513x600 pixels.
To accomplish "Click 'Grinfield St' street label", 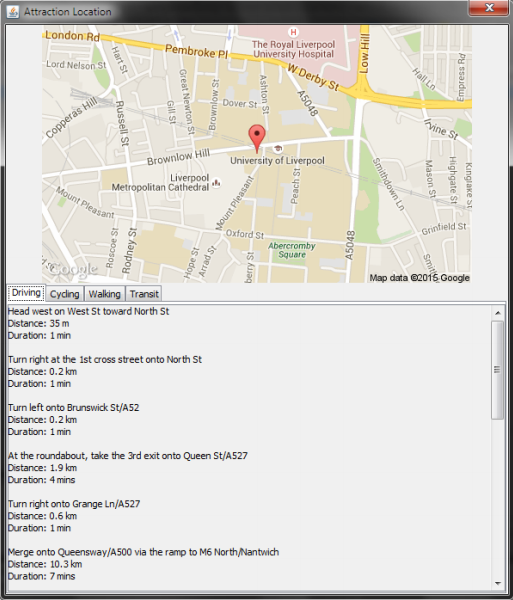I will (x=444, y=229).
